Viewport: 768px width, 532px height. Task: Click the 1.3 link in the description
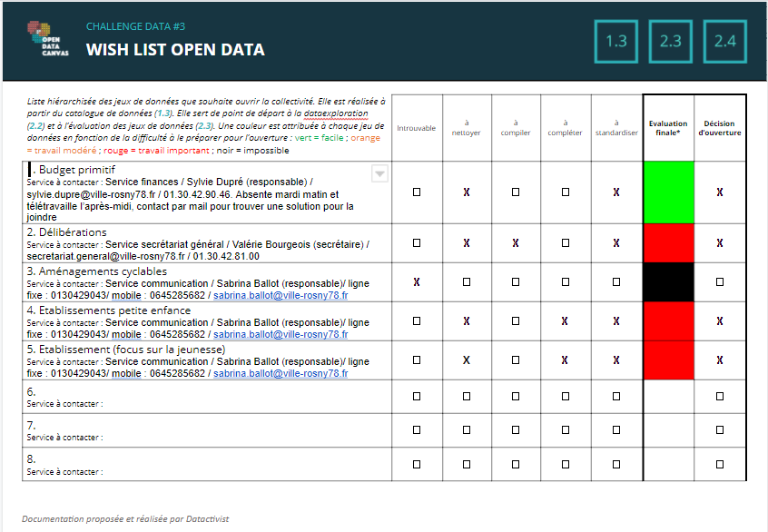pos(164,113)
